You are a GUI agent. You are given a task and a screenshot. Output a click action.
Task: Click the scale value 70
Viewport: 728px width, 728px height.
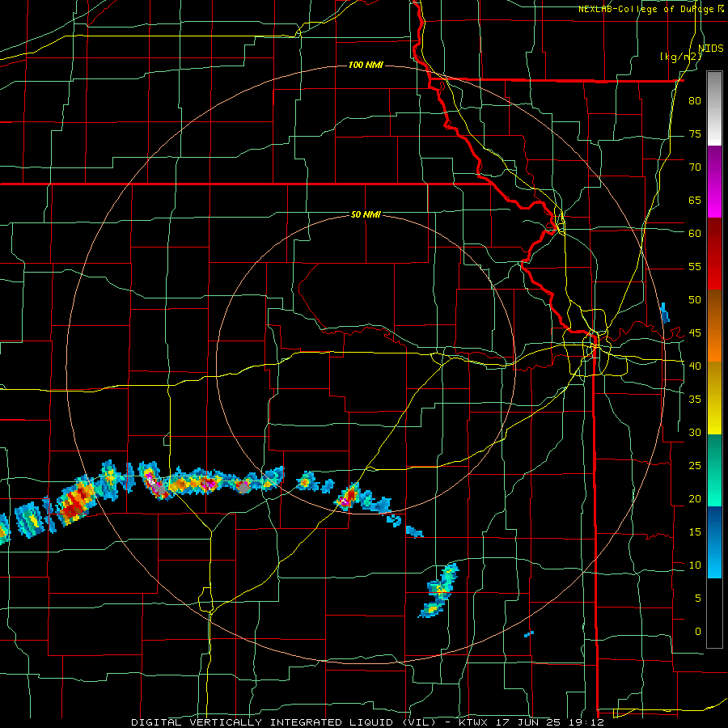coord(695,167)
